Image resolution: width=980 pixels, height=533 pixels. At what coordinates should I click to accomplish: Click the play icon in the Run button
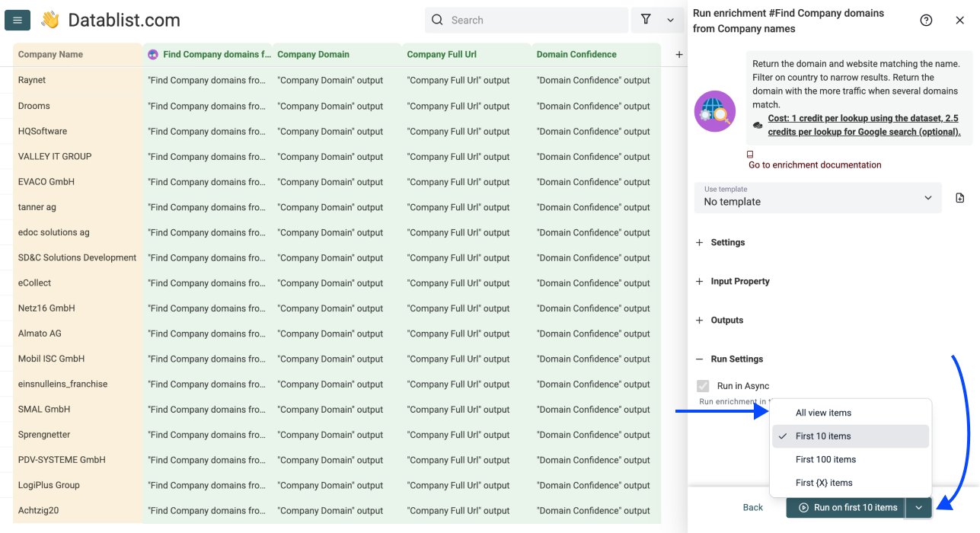tap(803, 508)
